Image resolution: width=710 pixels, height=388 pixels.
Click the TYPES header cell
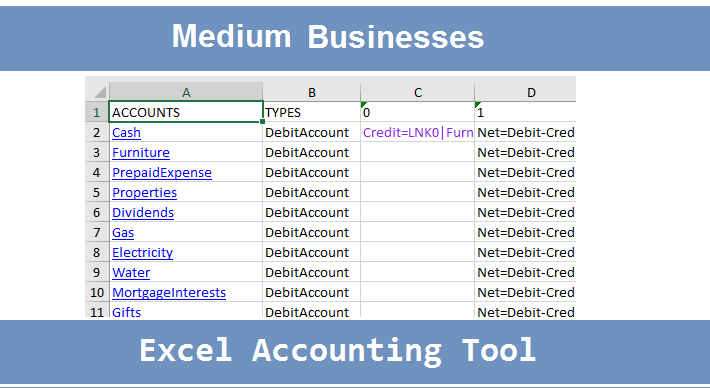[312, 112]
